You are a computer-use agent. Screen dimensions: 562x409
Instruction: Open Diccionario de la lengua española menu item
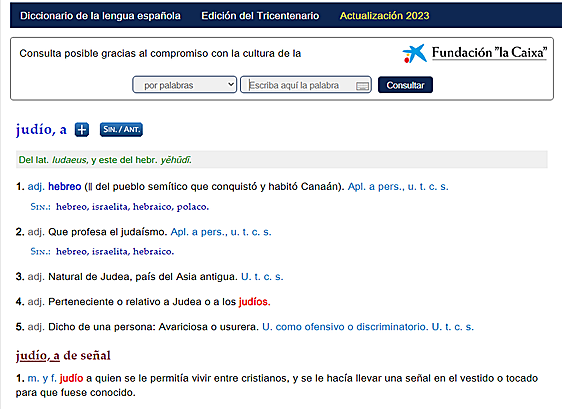(x=100, y=16)
